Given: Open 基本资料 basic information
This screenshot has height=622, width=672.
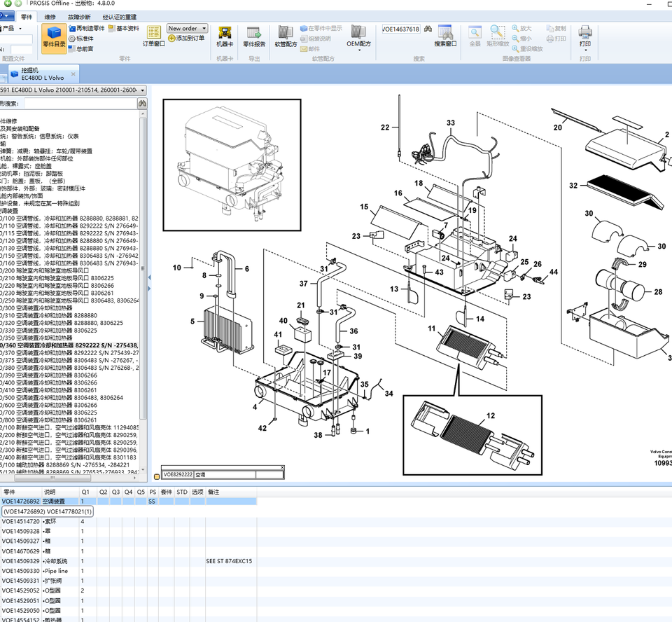Looking at the screenshot, I should (124, 28).
